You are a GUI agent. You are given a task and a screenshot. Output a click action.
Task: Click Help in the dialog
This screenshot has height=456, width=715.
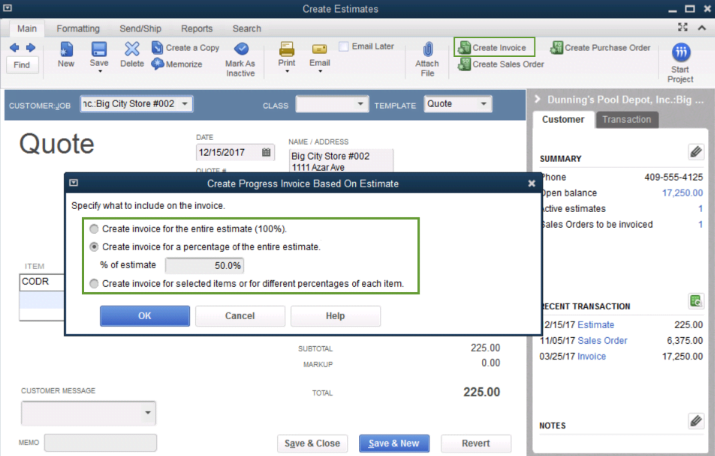tap(335, 316)
